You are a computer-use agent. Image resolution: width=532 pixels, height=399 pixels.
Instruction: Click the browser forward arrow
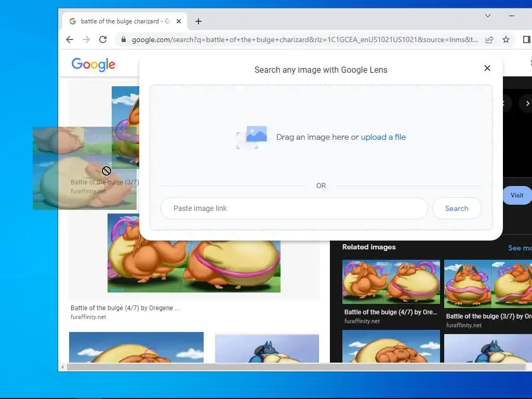pyautogui.click(x=86, y=39)
